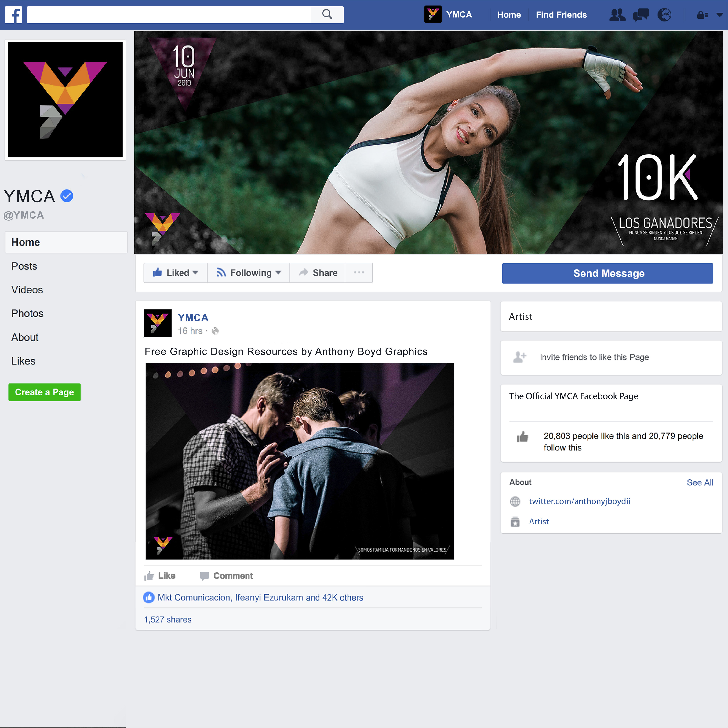This screenshot has width=728, height=728.
Task: Click the Send Message button
Action: point(607,273)
